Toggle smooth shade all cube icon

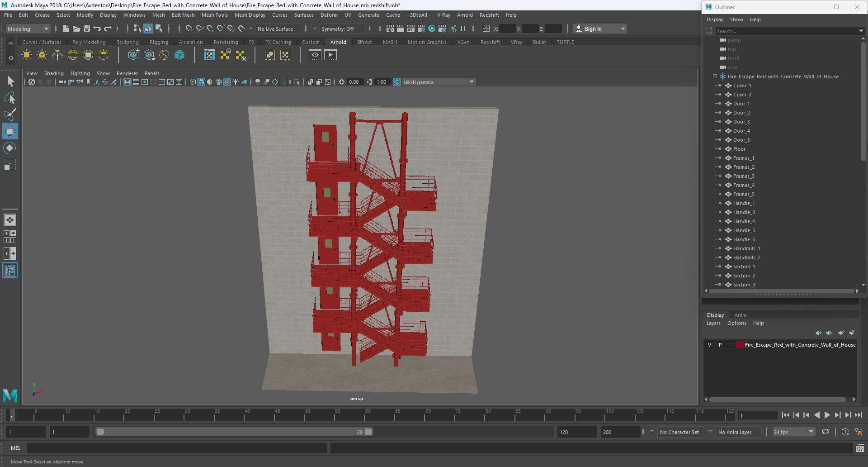click(201, 82)
